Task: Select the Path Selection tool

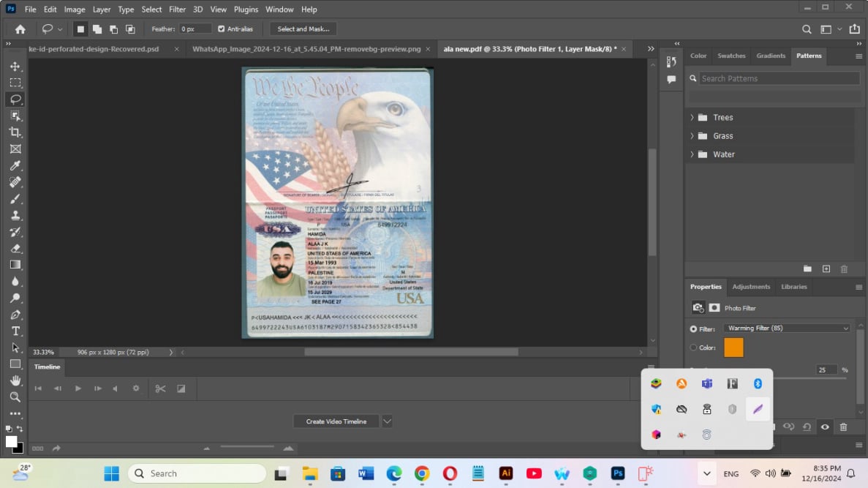Action: point(15,348)
